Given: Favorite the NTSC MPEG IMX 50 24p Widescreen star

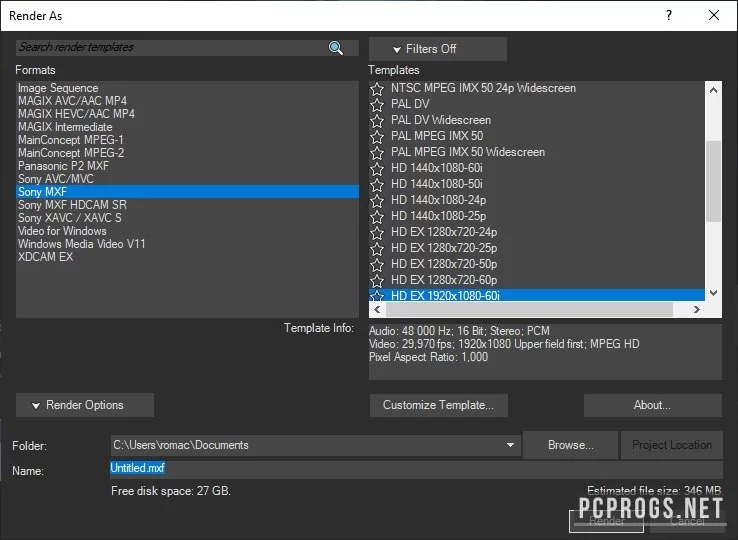Looking at the screenshot, I should pos(377,89).
